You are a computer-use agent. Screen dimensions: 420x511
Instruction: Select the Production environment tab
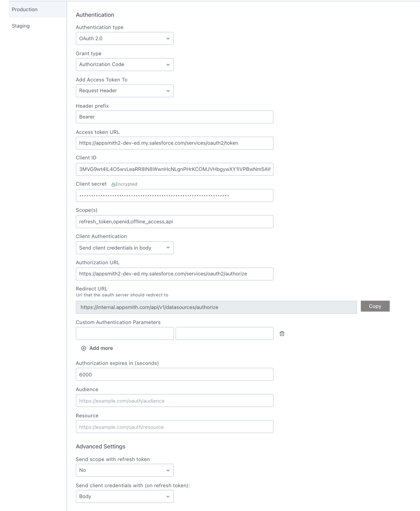coord(24,9)
